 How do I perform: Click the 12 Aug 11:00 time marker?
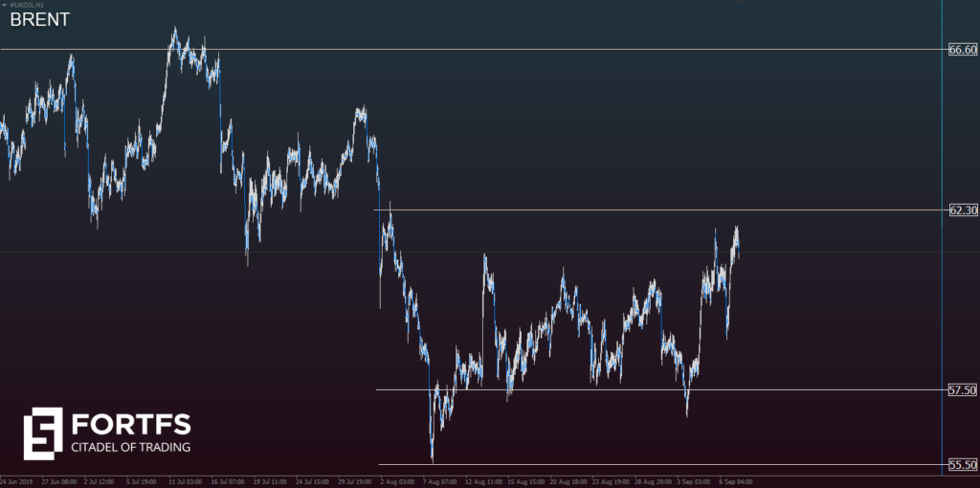pyautogui.click(x=482, y=482)
